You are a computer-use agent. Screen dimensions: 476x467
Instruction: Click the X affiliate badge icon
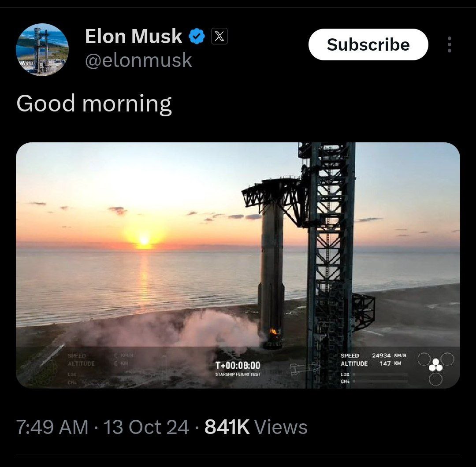click(219, 37)
